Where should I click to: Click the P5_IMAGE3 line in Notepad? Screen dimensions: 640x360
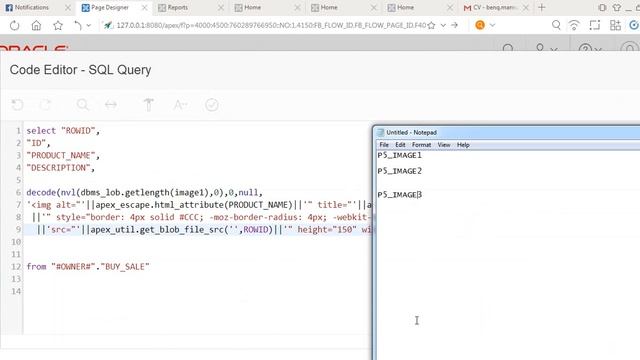400,195
